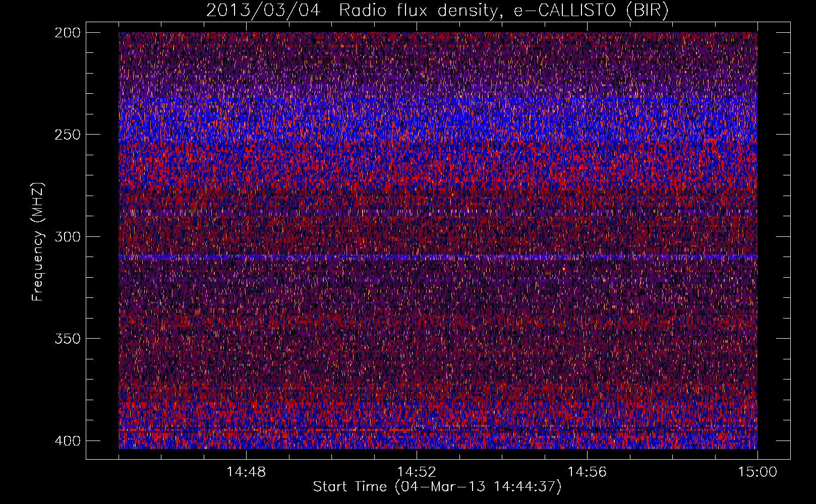816x504 pixels.
Task: Click the 14:52 time tick label
Action: coord(417,472)
